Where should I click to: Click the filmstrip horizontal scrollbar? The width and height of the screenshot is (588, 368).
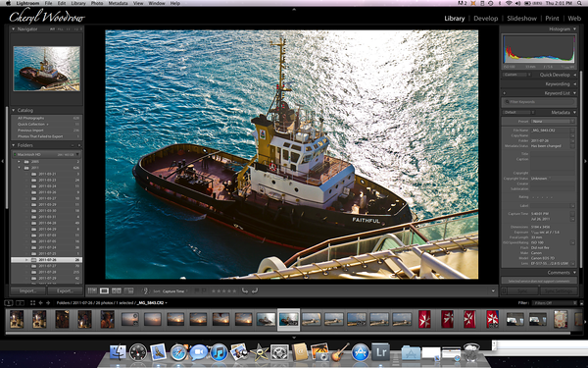(x=288, y=333)
